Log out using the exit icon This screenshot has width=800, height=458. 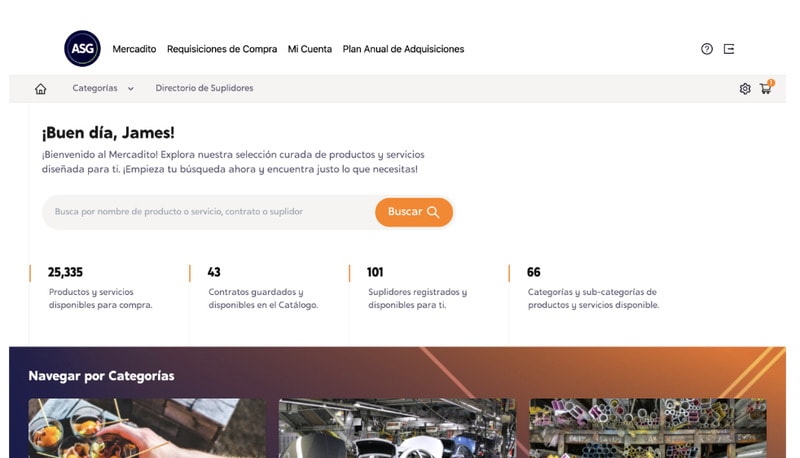[x=729, y=49]
